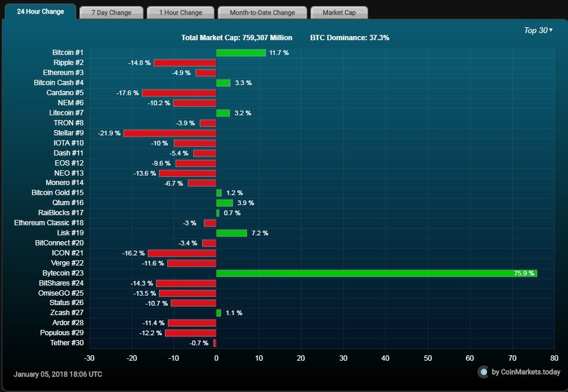Click the BitShares -14.3 % red bar
This screenshot has width=568, height=392.
(186, 283)
